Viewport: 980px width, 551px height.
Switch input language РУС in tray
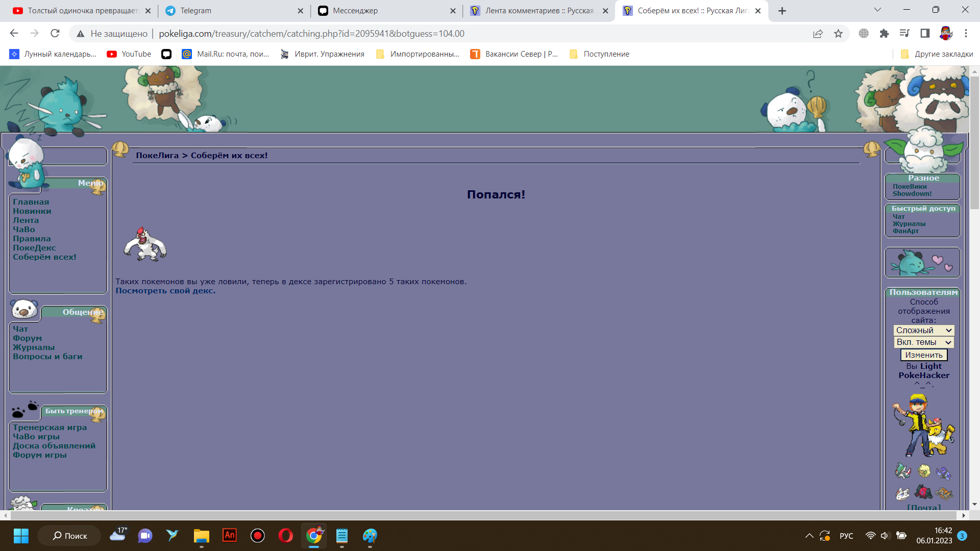[x=846, y=536]
